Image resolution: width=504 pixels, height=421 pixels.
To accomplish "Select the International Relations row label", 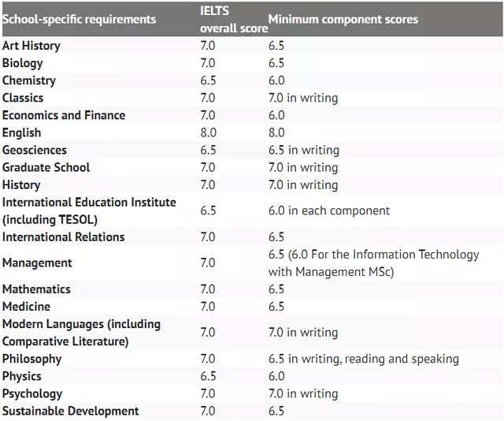I will tap(63, 237).
